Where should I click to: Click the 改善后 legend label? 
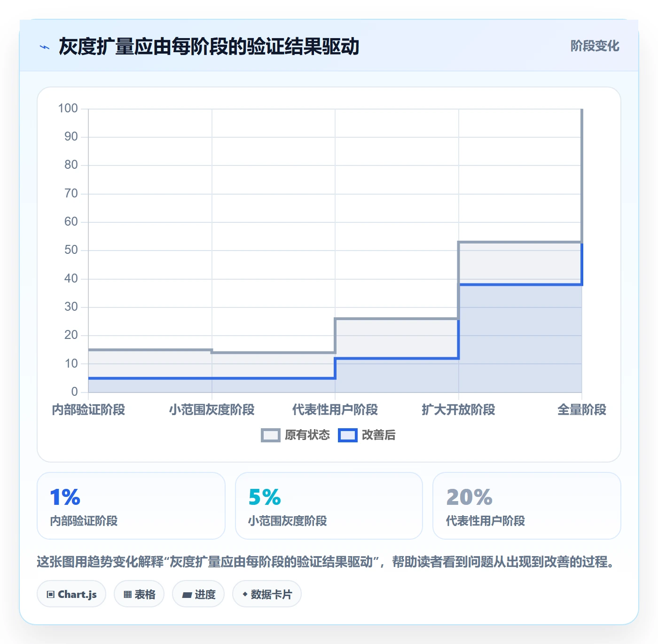tap(378, 435)
